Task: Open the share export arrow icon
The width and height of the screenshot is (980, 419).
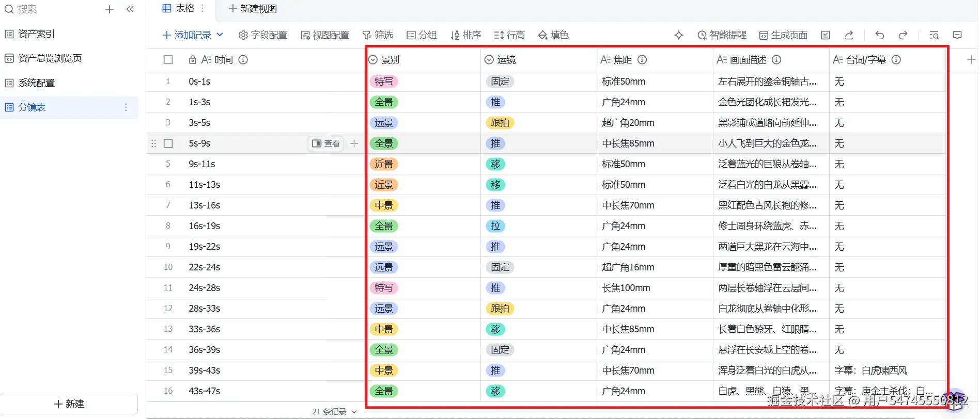Action: pyautogui.click(x=849, y=35)
